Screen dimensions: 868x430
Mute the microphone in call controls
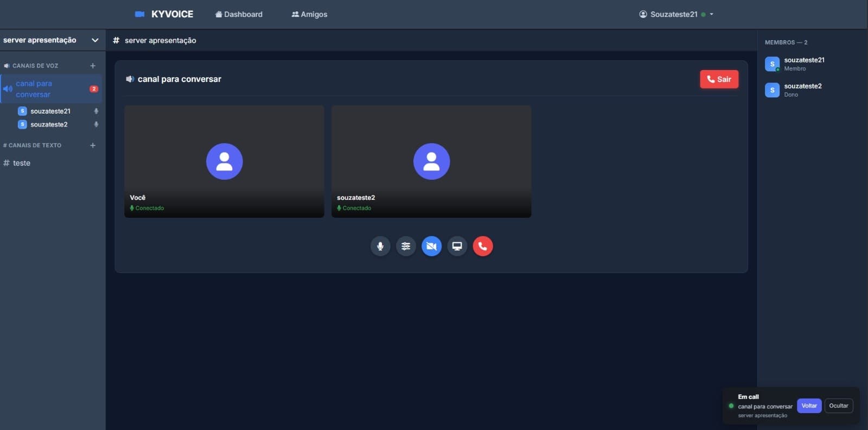(x=380, y=246)
